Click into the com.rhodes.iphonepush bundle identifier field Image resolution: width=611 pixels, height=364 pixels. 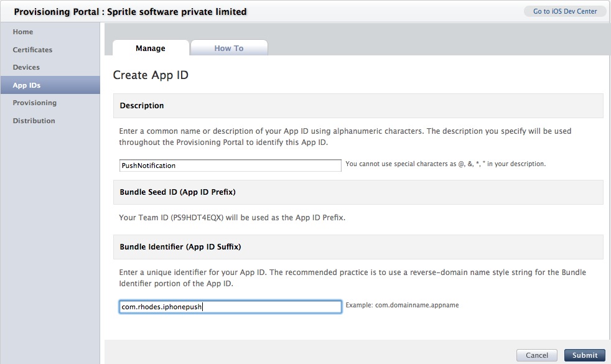[230, 307]
